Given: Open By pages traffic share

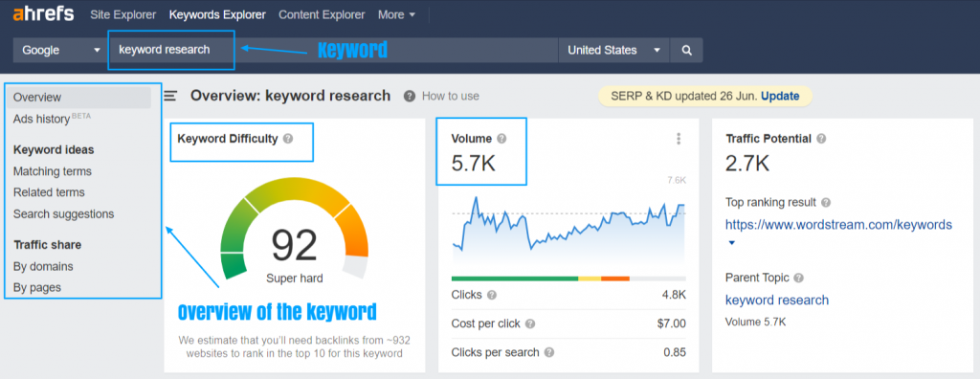Looking at the screenshot, I should (37, 288).
